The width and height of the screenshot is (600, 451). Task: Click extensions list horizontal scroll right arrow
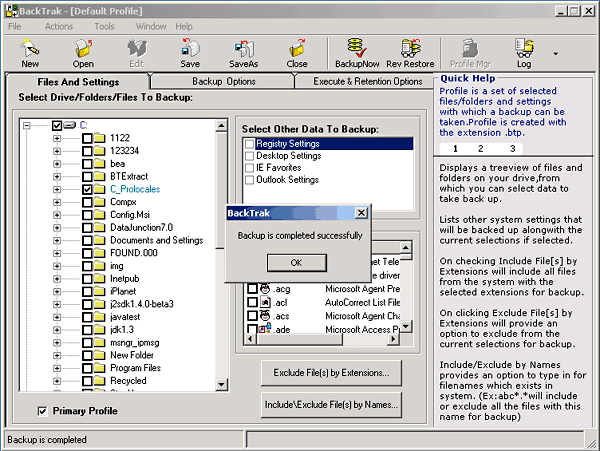coord(393,339)
